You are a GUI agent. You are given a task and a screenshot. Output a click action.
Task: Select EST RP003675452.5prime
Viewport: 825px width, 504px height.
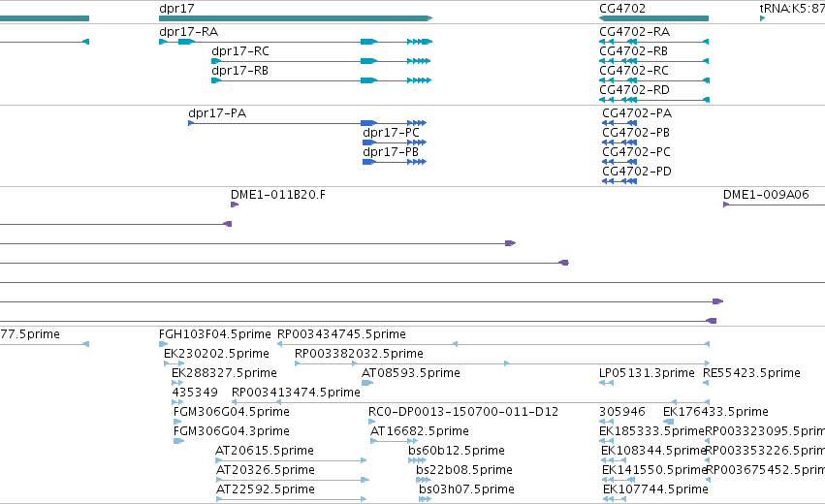click(708, 481)
